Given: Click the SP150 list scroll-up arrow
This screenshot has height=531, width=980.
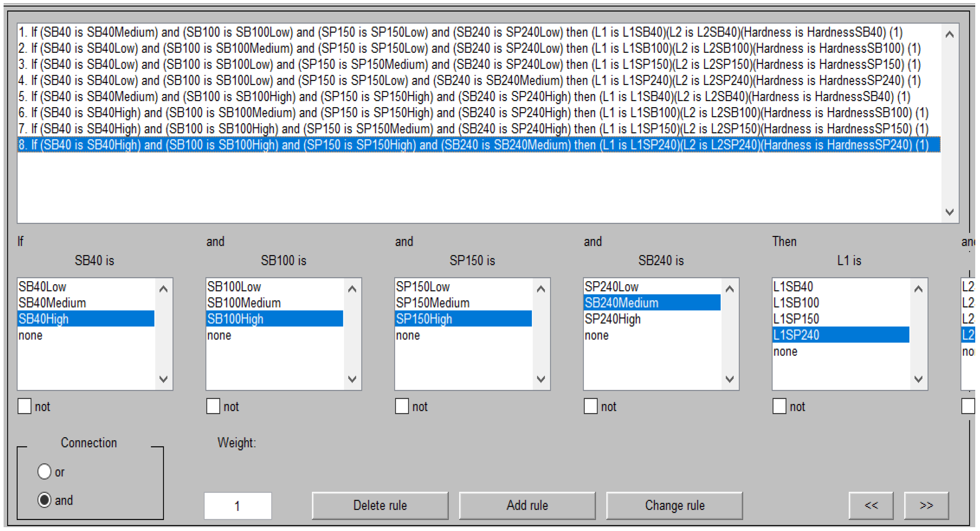Looking at the screenshot, I should click(x=541, y=289).
